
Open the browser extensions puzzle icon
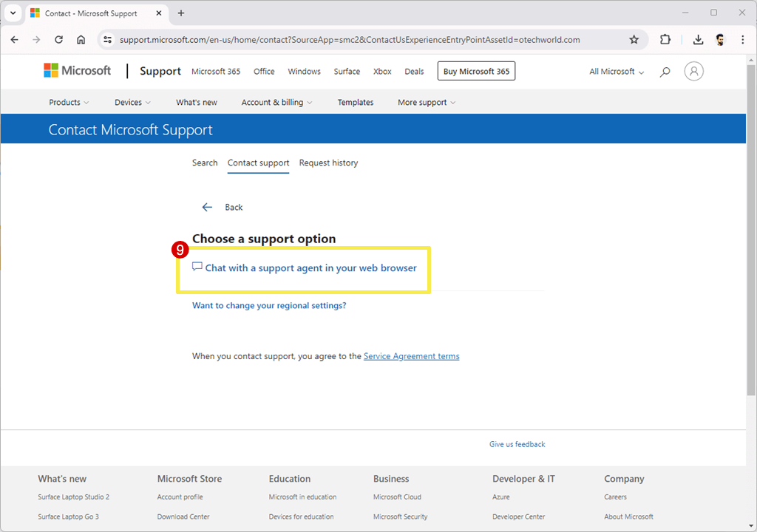click(x=665, y=39)
